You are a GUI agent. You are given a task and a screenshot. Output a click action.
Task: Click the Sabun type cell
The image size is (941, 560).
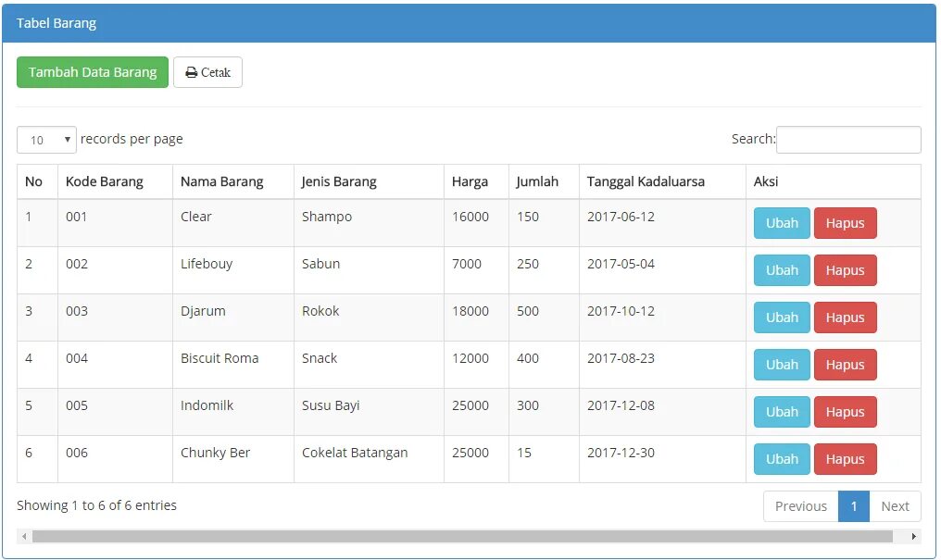(x=369, y=270)
